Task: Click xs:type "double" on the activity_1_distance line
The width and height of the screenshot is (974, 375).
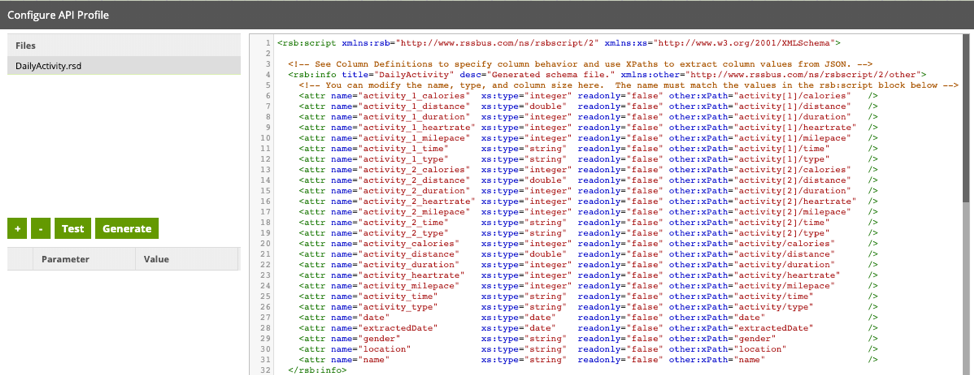Action: [544, 106]
